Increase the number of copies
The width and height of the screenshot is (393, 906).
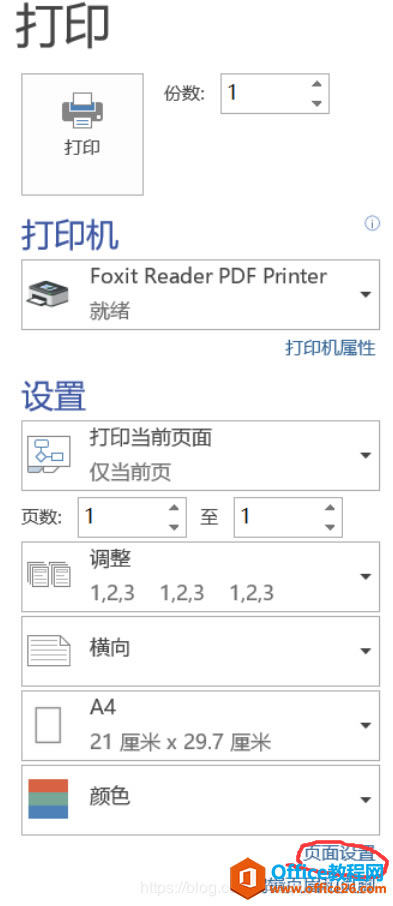coord(316,84)
